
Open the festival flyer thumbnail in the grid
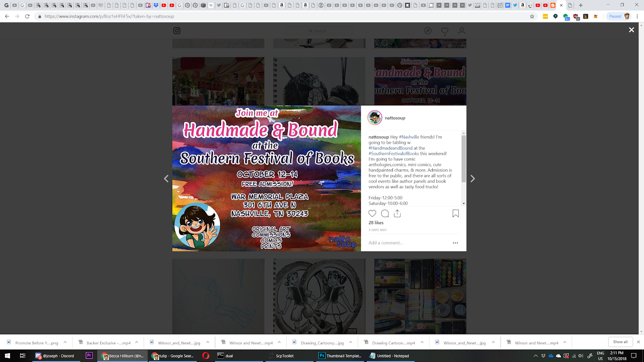(x=420, y=81)
